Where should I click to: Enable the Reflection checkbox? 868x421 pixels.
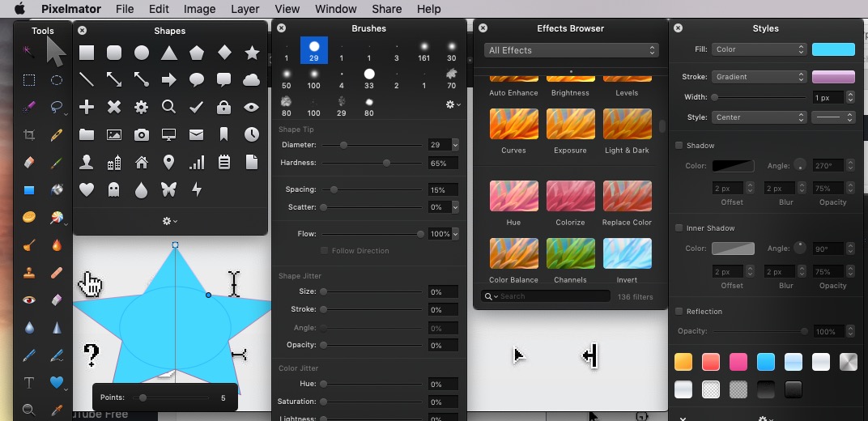coord(679,312)
